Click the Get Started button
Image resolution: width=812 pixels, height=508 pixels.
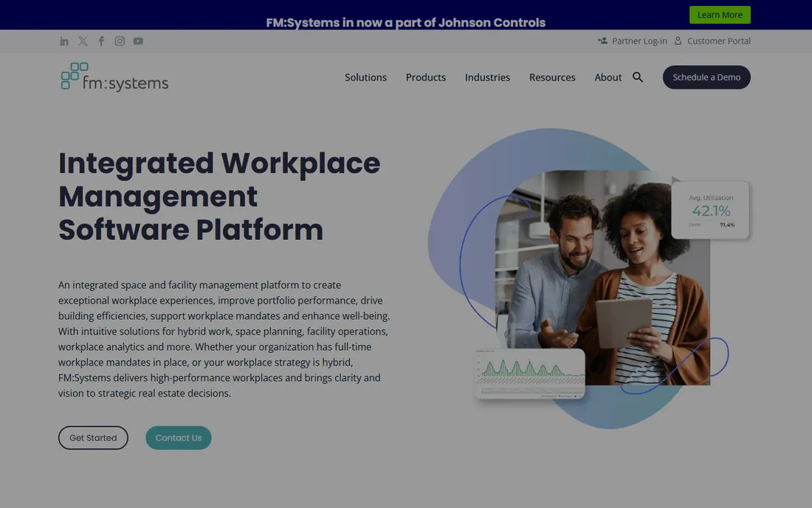93,438
